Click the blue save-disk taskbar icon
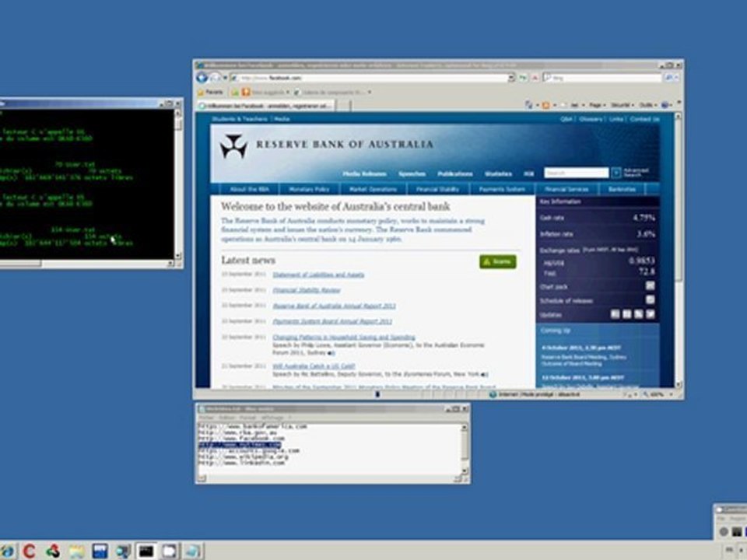The width and height of the screenshot is (747, 560). [100, 551]
